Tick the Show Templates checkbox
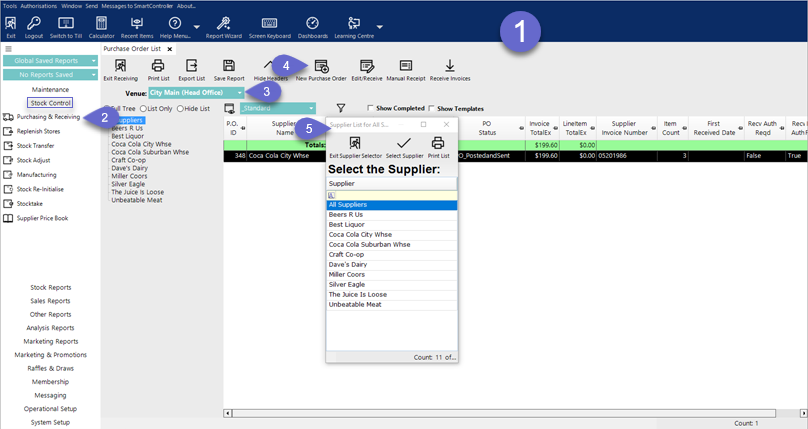808x429 pixels. pyautogui.click(x=432, y=108)
